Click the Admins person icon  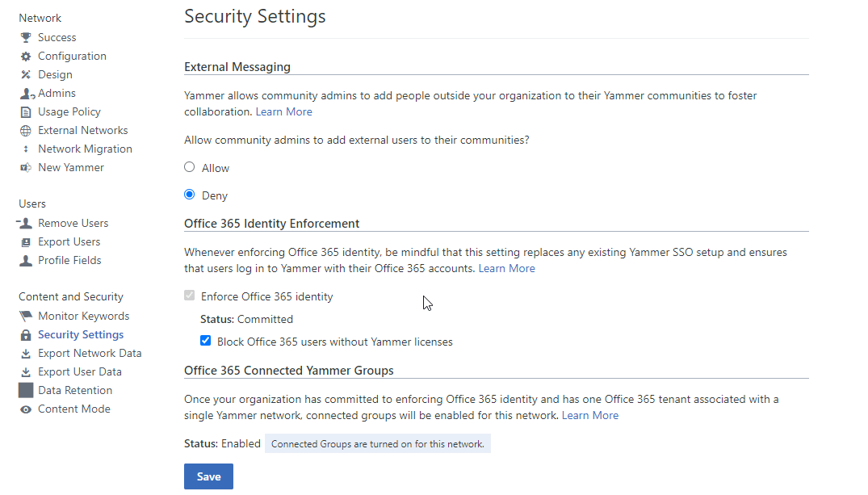click(26, 94)
